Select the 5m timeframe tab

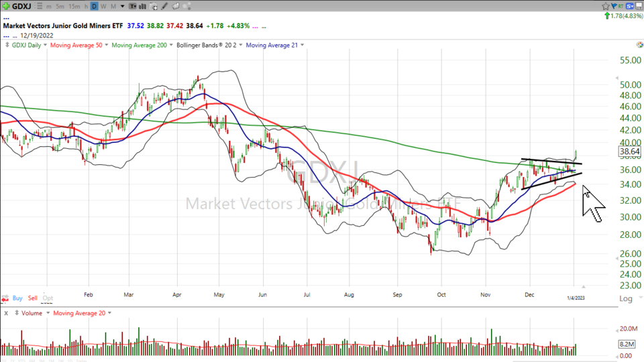[60, 7]
